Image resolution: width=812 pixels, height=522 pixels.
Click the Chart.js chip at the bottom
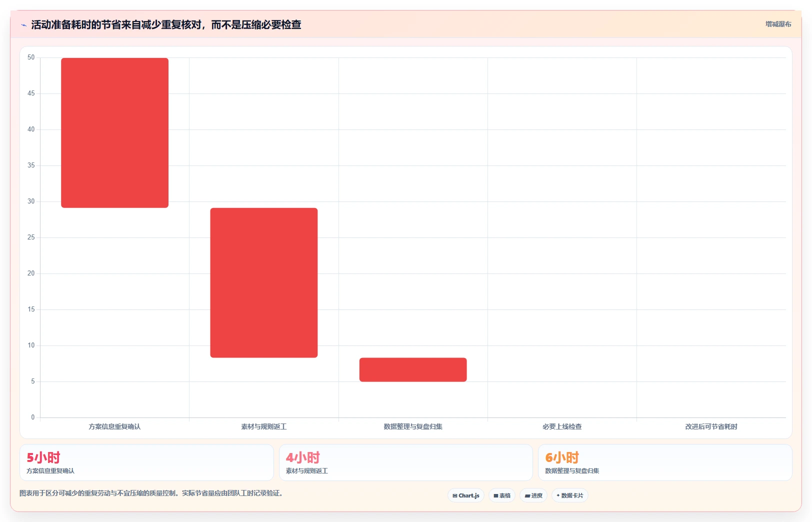pyautogui.click(x=466, y=495)
